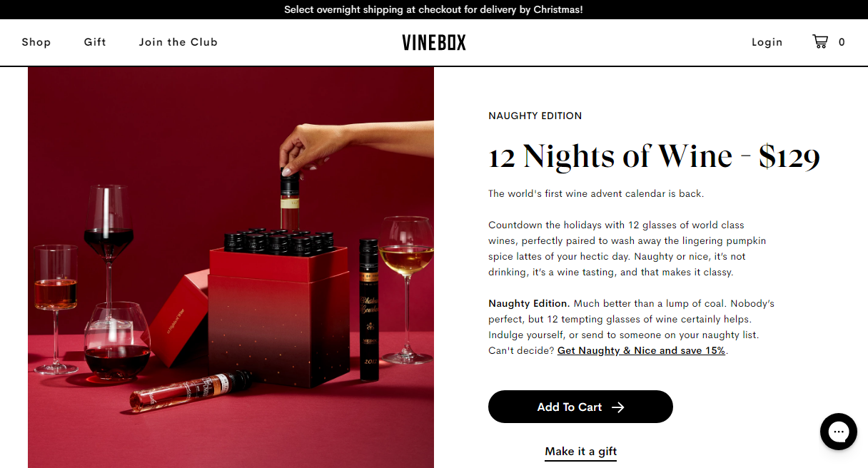
Task: Open the shopping cart icon
Action: click(x=819, y=41)
